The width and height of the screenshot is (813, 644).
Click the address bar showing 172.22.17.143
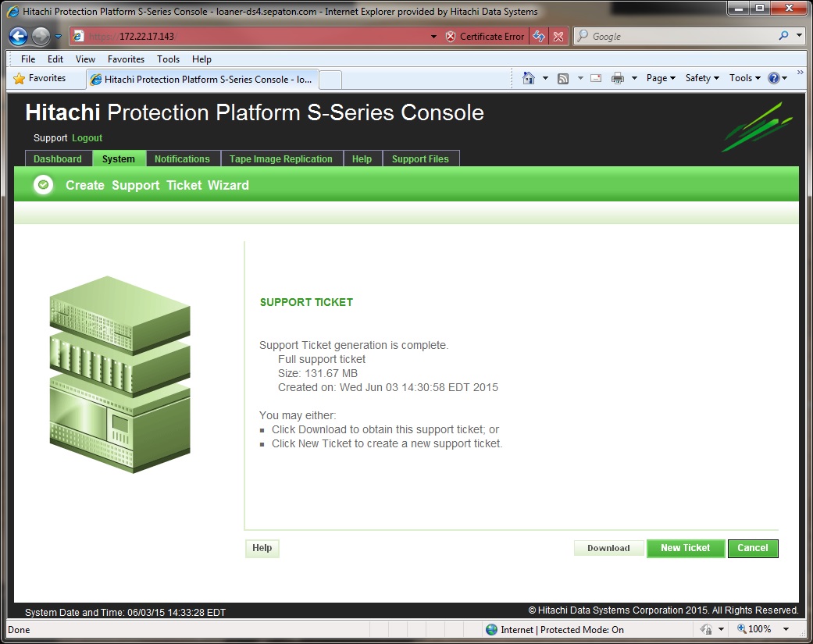point(251,36)
